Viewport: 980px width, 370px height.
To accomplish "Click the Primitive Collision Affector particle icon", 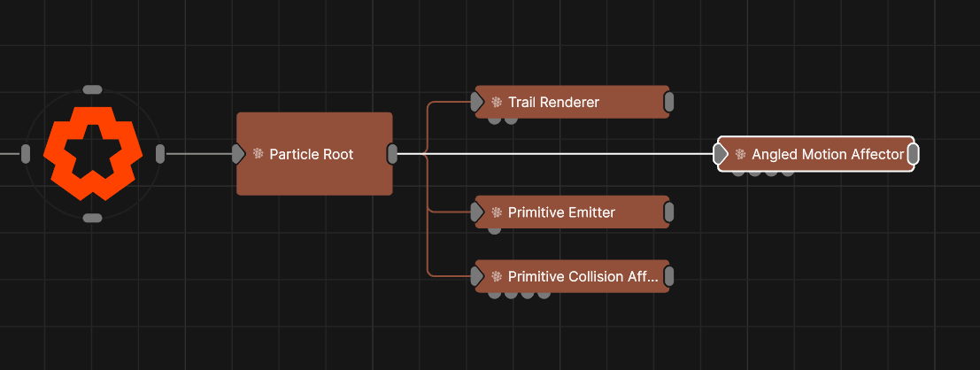I will pyautogui.click(x=497, y=277).
